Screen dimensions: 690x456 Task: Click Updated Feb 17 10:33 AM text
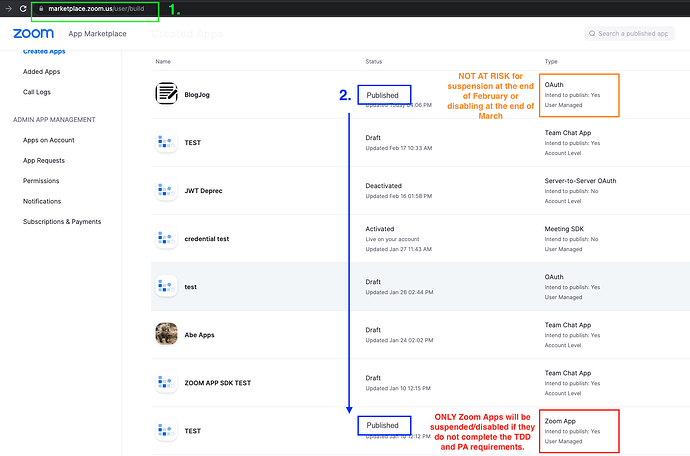tap(399, 148)
